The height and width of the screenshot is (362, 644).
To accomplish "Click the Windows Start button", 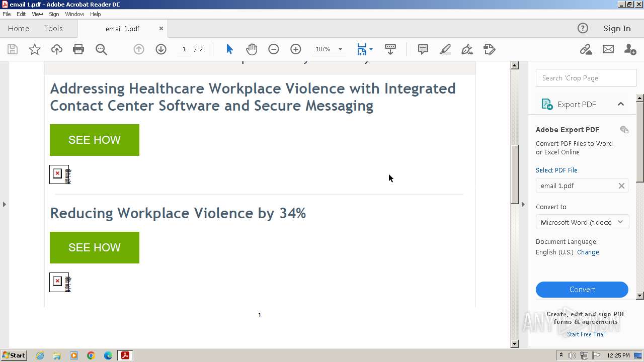I will (x=14, y=355).
